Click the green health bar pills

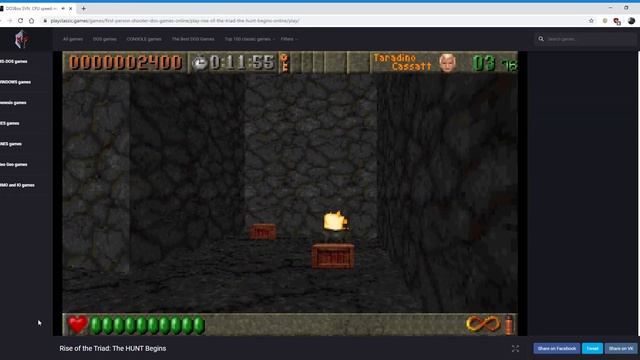click(x=147, y=325)
